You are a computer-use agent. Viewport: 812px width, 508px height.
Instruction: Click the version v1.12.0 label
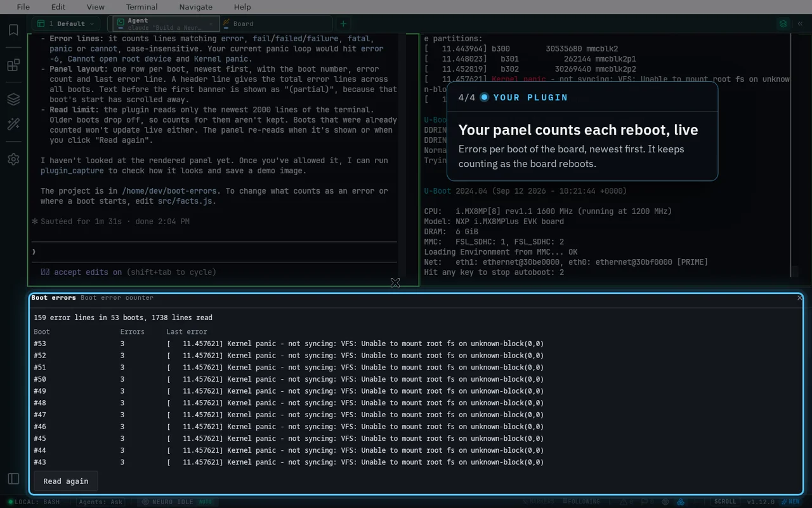click(x=761, y=502)
